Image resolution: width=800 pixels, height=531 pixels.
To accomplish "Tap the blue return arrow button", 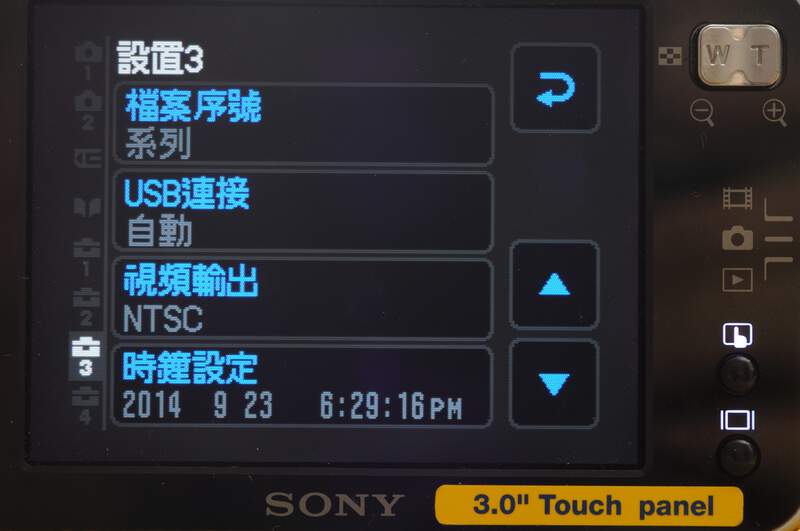I will 555,88.
